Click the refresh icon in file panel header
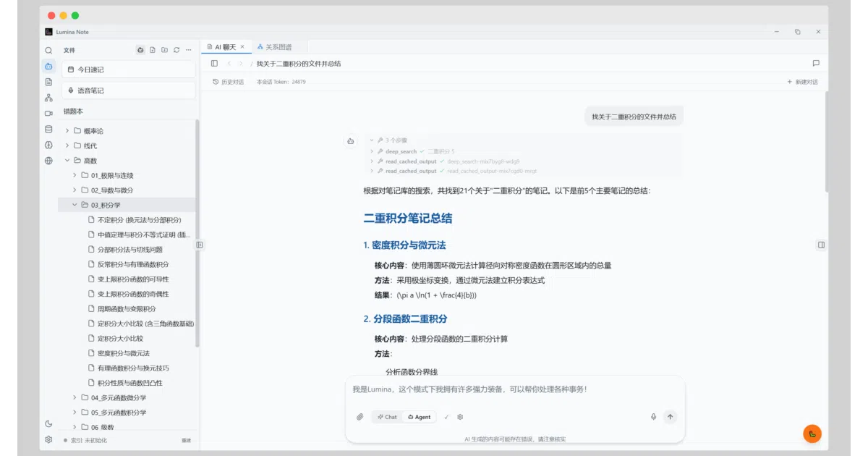Viewport: 868px width, 456px height. point(176,50)
